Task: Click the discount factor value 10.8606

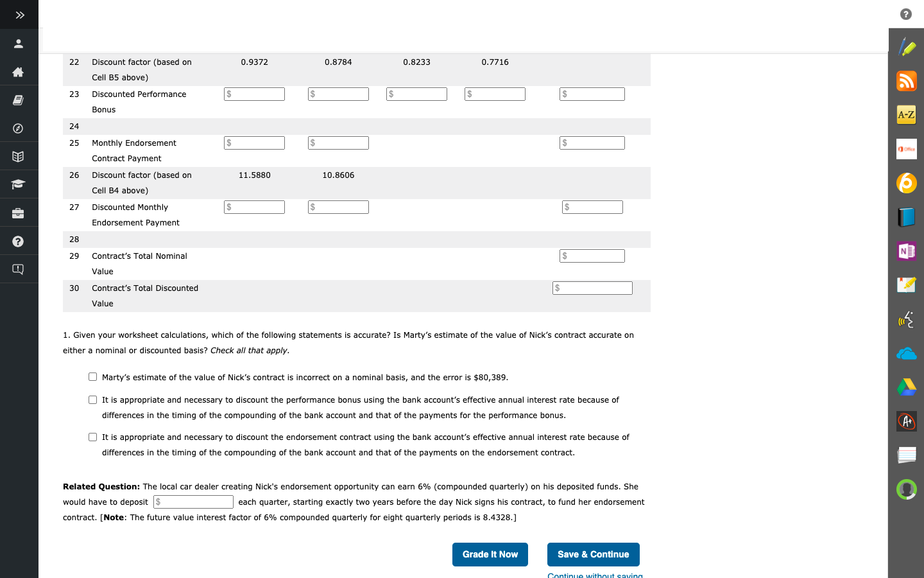Action: coord(338,175)
